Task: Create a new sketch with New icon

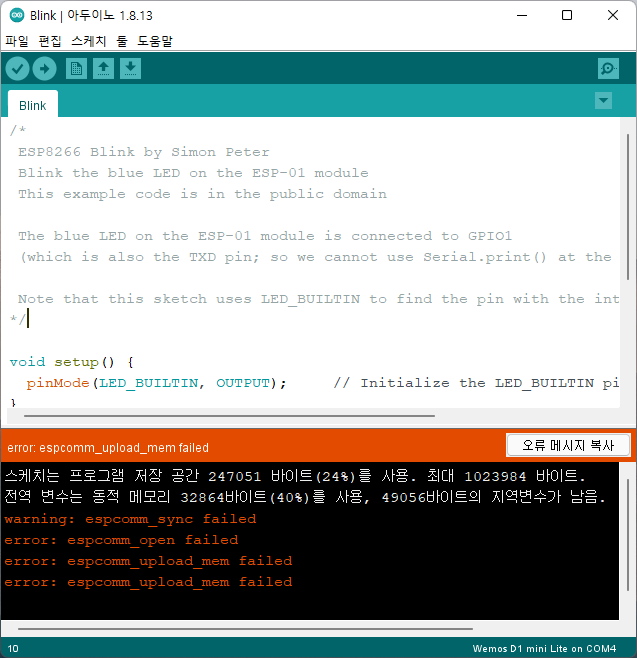Action: point(76,68)
